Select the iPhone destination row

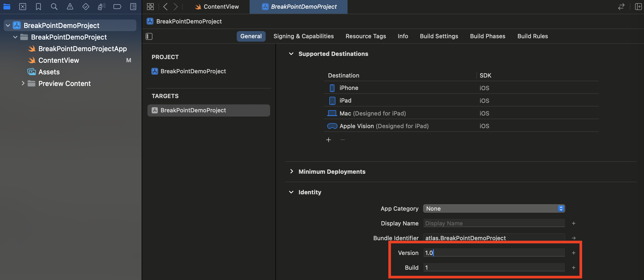(461, 88)
